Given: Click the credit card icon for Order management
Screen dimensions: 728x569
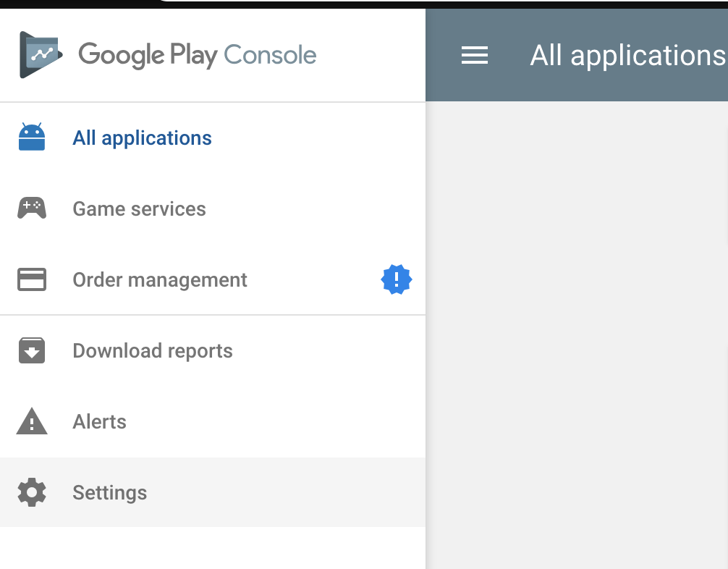Looking at the screenshot, I should coord(32,279).
